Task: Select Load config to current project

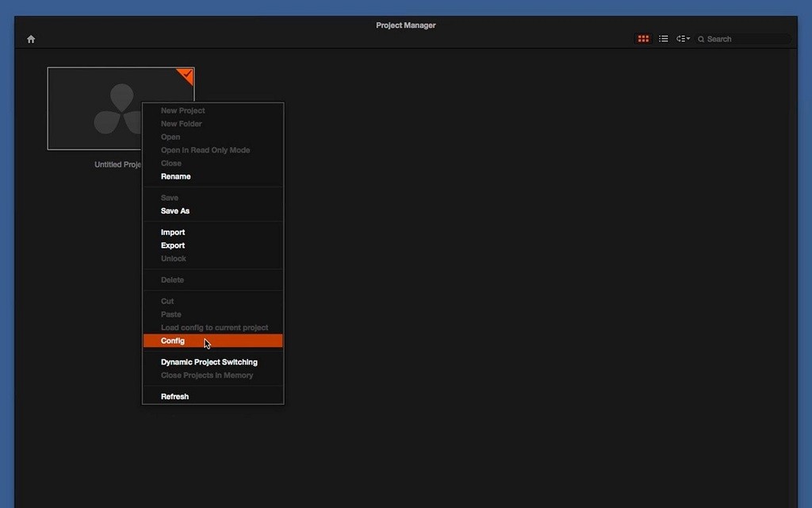Action: coord(213,328)
